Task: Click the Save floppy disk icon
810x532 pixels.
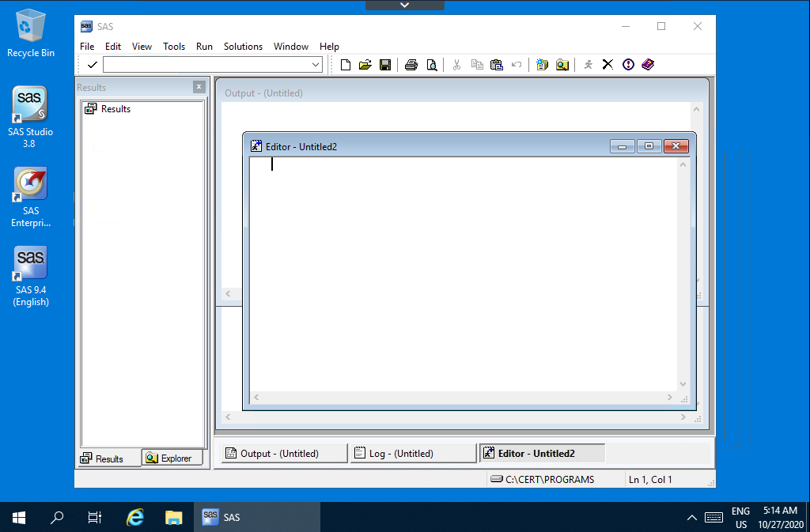Action: [x=385, y=65]
